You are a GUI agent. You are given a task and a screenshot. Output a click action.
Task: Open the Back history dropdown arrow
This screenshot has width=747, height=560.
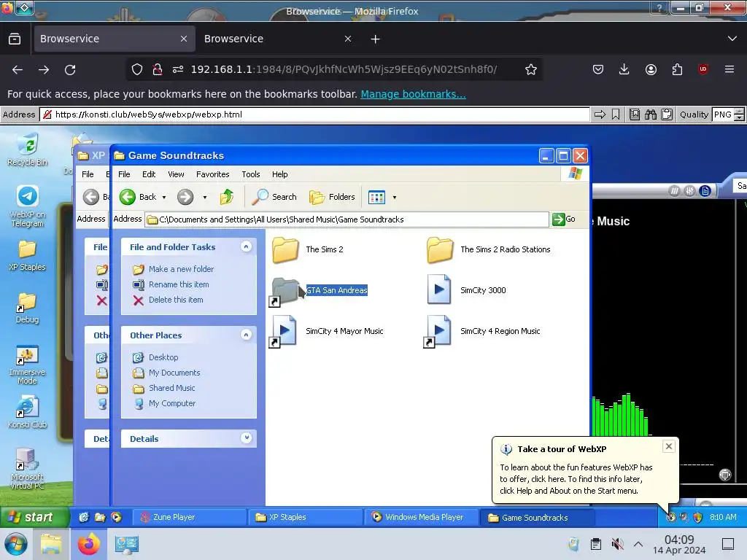(x=164, y=197)
